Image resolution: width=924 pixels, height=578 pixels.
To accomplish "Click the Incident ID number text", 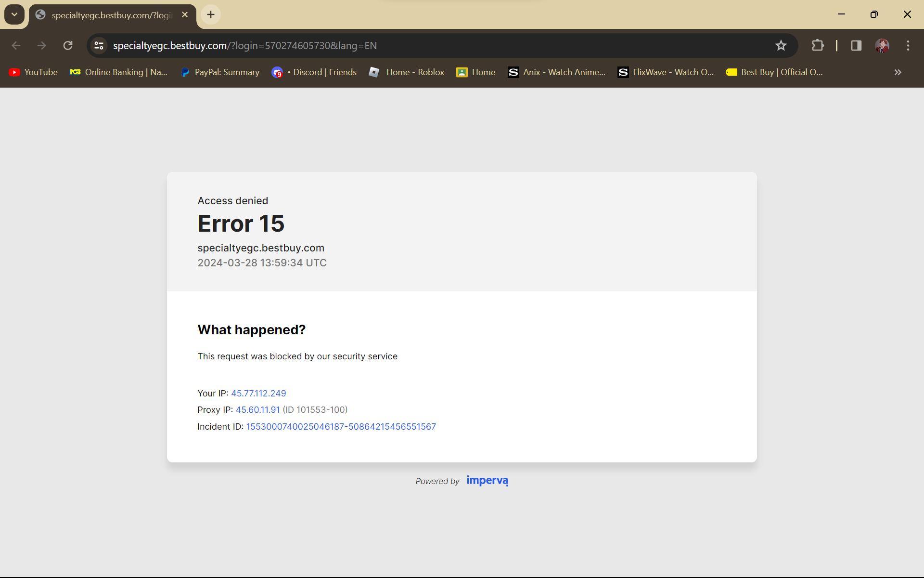I will tap(341, 427).
